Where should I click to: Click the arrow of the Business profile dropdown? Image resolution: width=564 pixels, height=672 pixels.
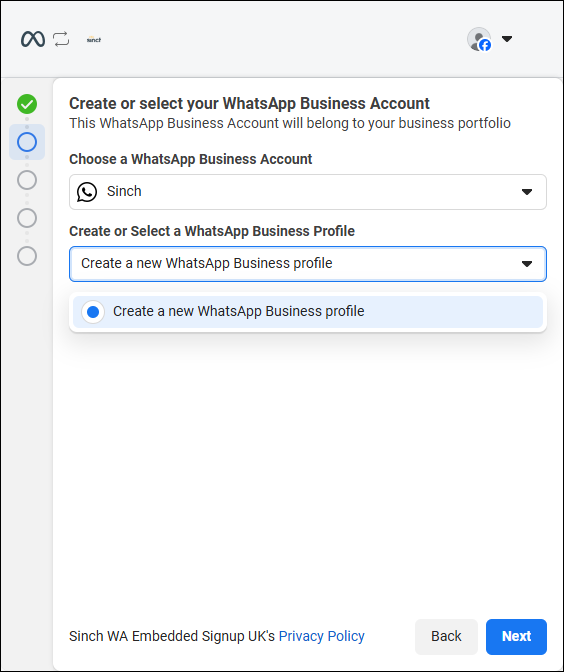pyautogui.click(x=527, y=264)
